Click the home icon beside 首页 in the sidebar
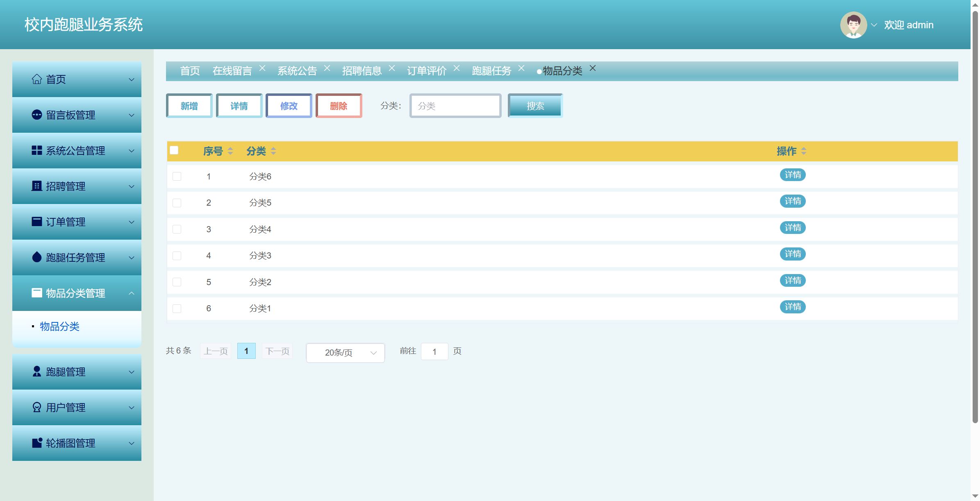This screenshot has width=980, height=501. (x=37, y=79)
